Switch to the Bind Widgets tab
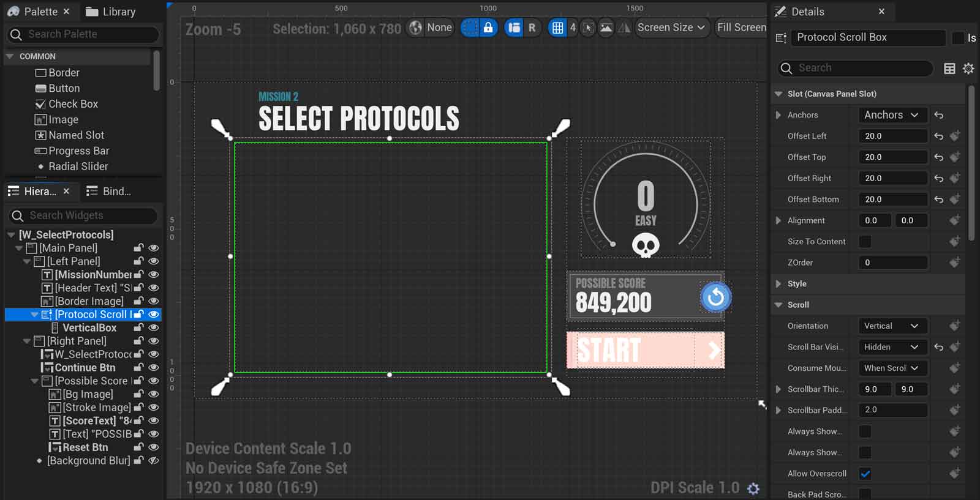The image size is (980, 500). 109,192
